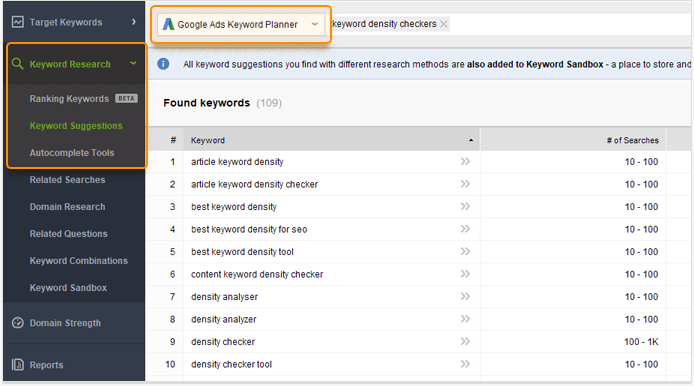Select Autocomplete Tools menu item

tap(72, 153)
